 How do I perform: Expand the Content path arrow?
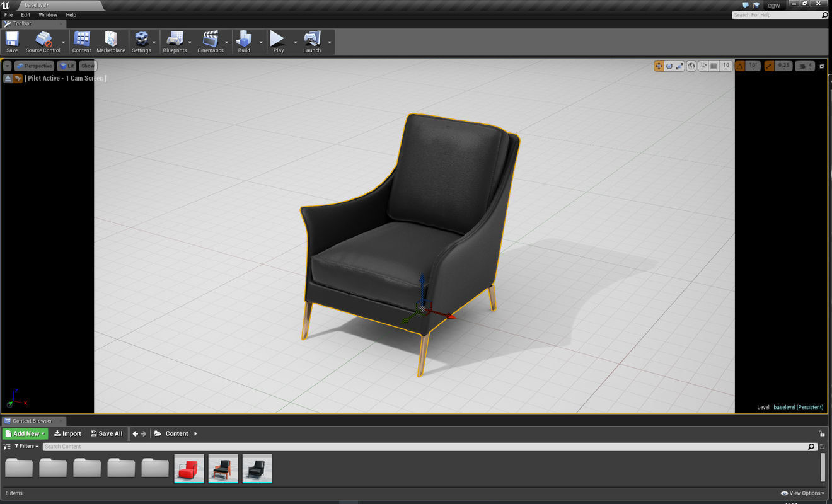[195, 433]
